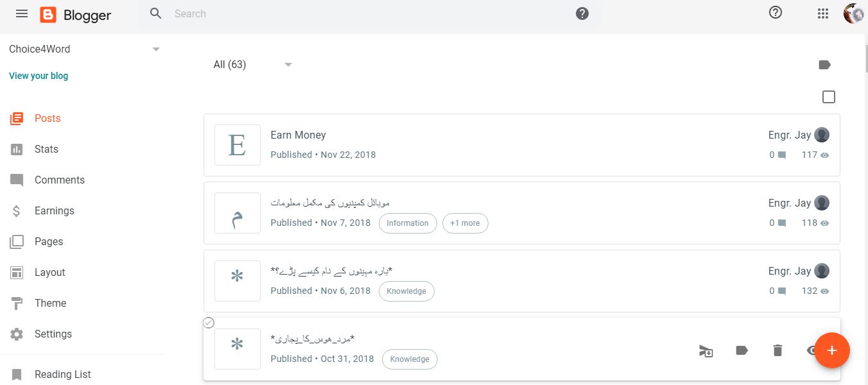
Task: Delete the post مرد_ہوس_کا_پجاری
Action: tap(777, 350)
